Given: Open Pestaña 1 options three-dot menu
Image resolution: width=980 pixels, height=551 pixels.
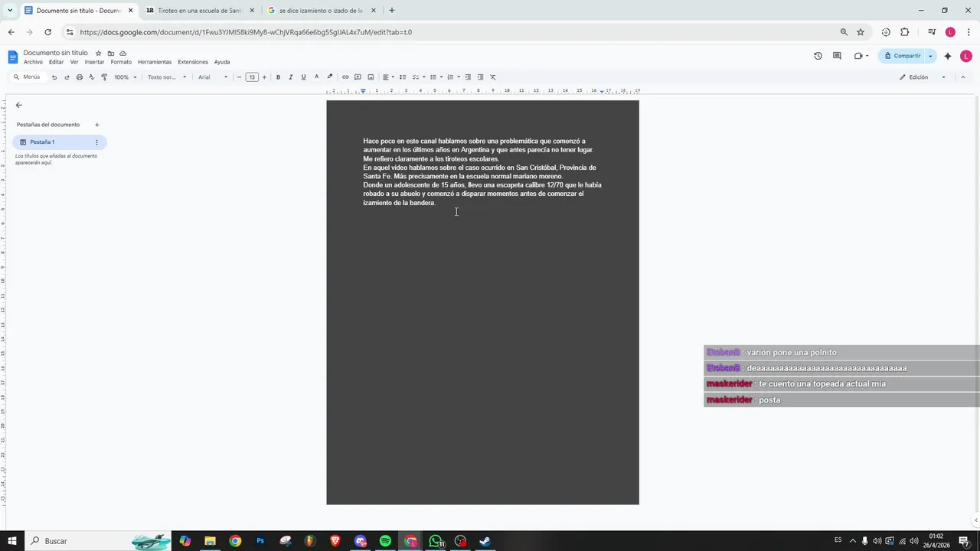Looking at the screenshot, I should [96, 142].
